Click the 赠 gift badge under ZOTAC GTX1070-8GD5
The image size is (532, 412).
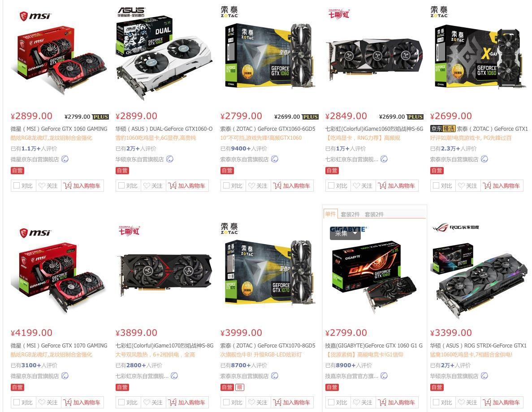click(239, 387)
